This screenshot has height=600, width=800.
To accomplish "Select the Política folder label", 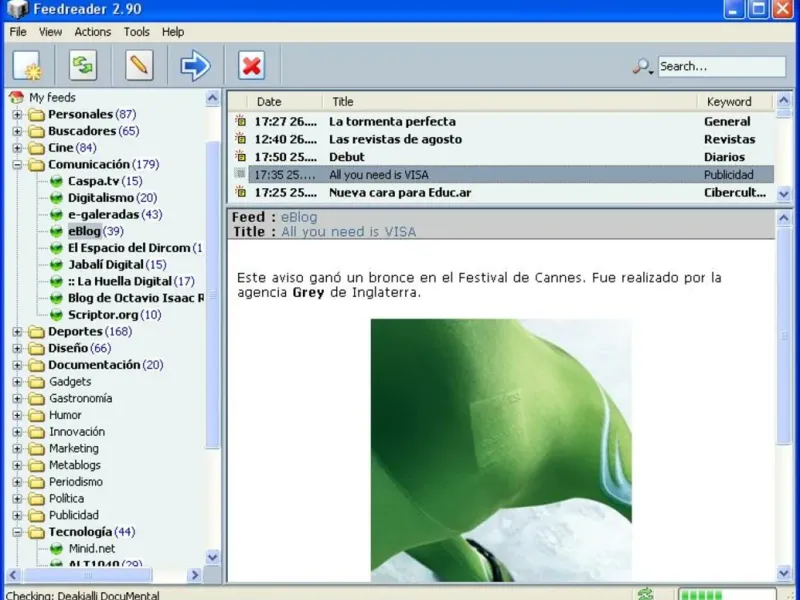I will click(66, 498).
